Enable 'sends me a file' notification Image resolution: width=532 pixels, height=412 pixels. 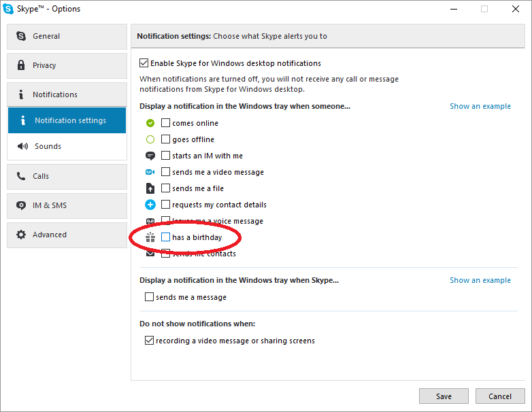click(165, 188)
